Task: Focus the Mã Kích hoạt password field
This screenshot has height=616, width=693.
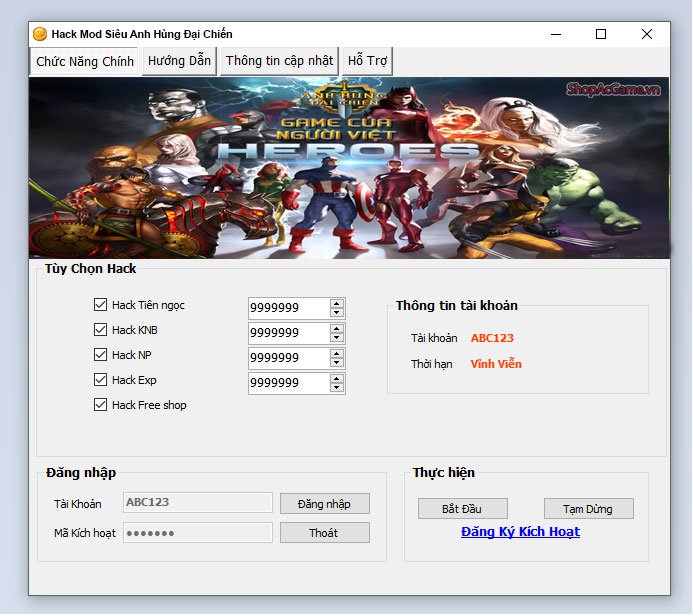Action: [x=198, y=533]
